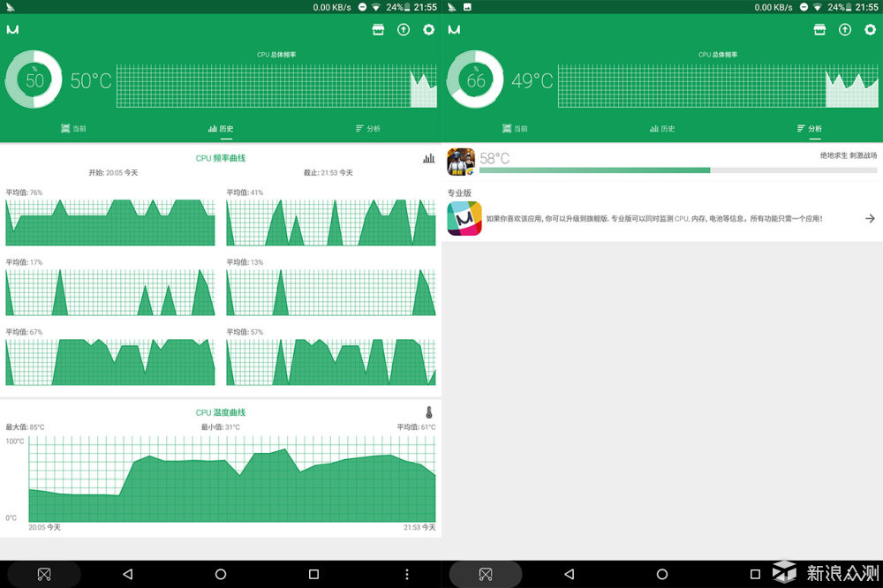Click the 58°C temperature progress bar

point(678,170)
